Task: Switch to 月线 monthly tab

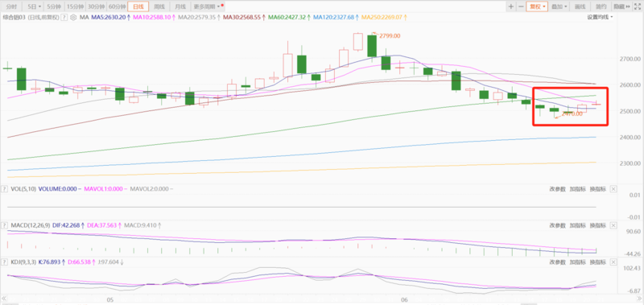Action: [180, 6]
